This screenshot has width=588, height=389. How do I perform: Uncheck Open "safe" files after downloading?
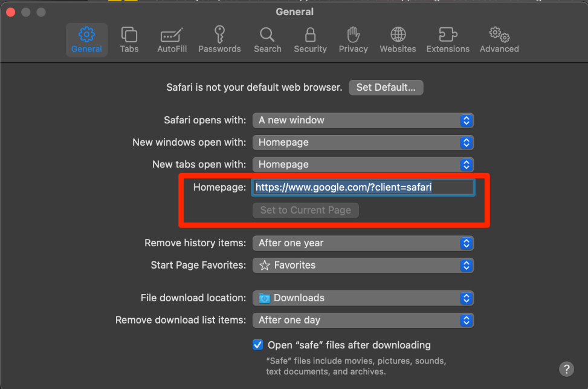(x=257, y=345)
